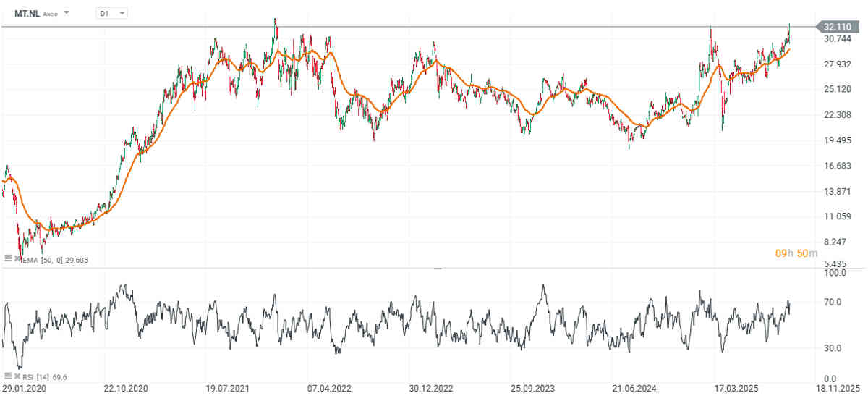Screen dimensions: 868x401
Task: Open RSI indicator settings icon
Action: tap(7, 376)
